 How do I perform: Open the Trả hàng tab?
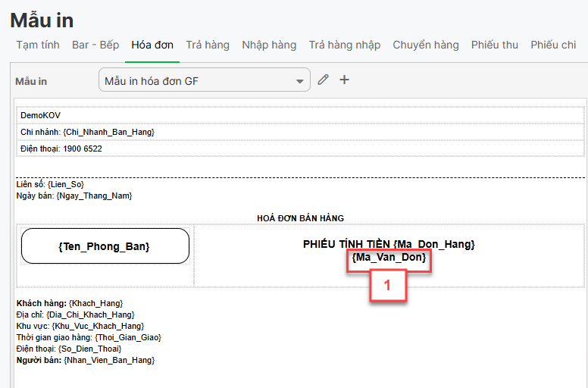click(208, 45)
